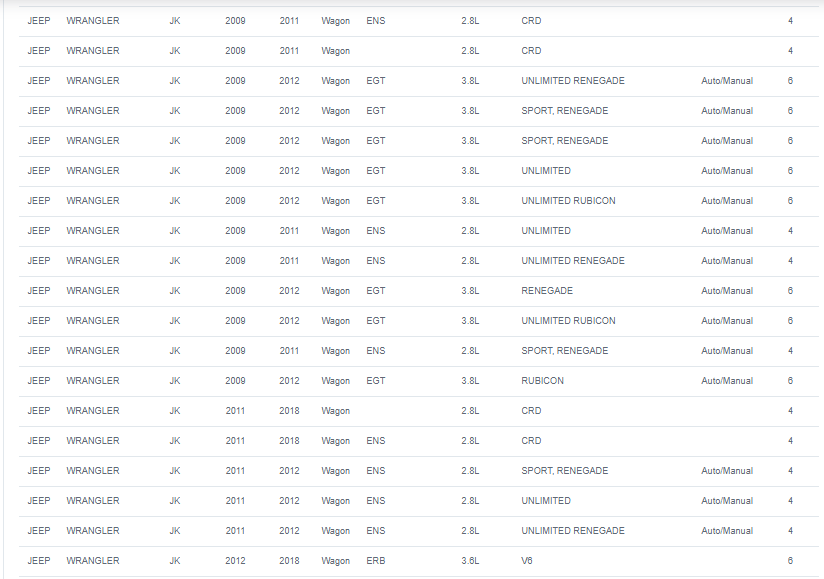Select the 2009–2011 CRD row lacking engine code

pos(418,51)
